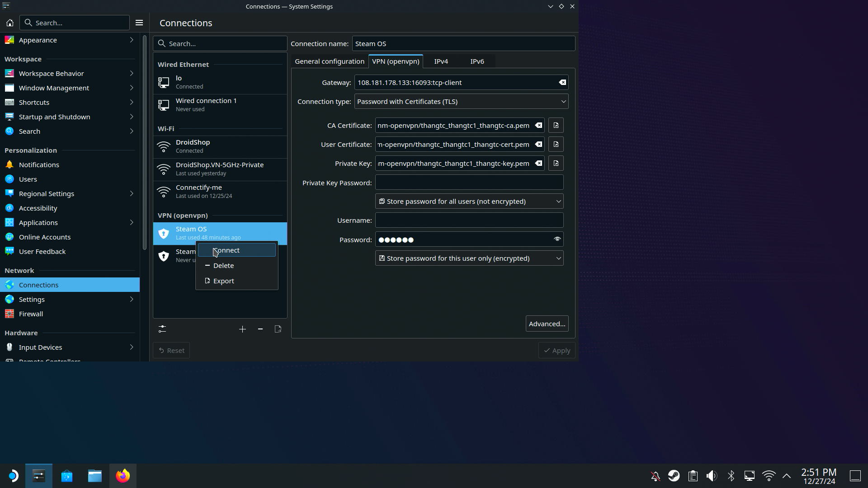The width and height of the screenshot is (868, 488).
Task: Focus the connections search box
Action: 220,44
